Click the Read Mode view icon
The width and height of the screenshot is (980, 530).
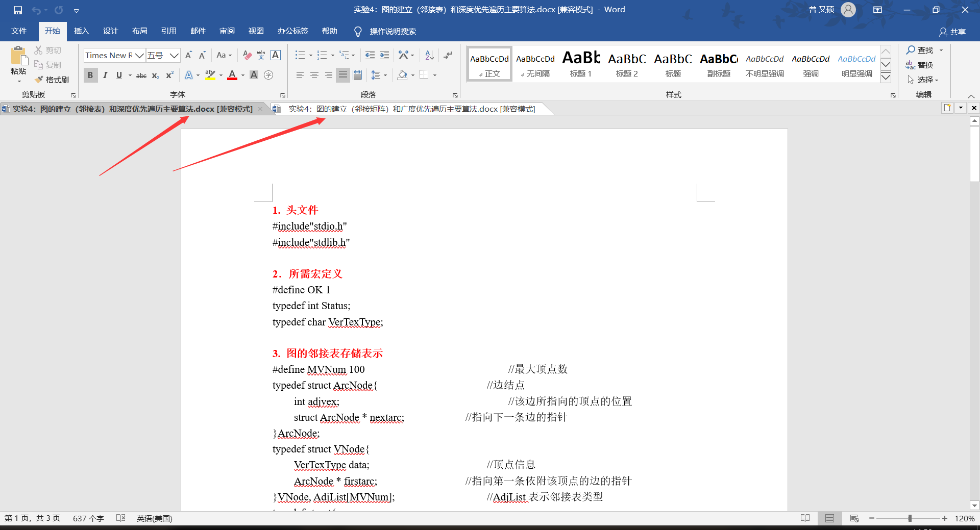[x=805, y=518]
